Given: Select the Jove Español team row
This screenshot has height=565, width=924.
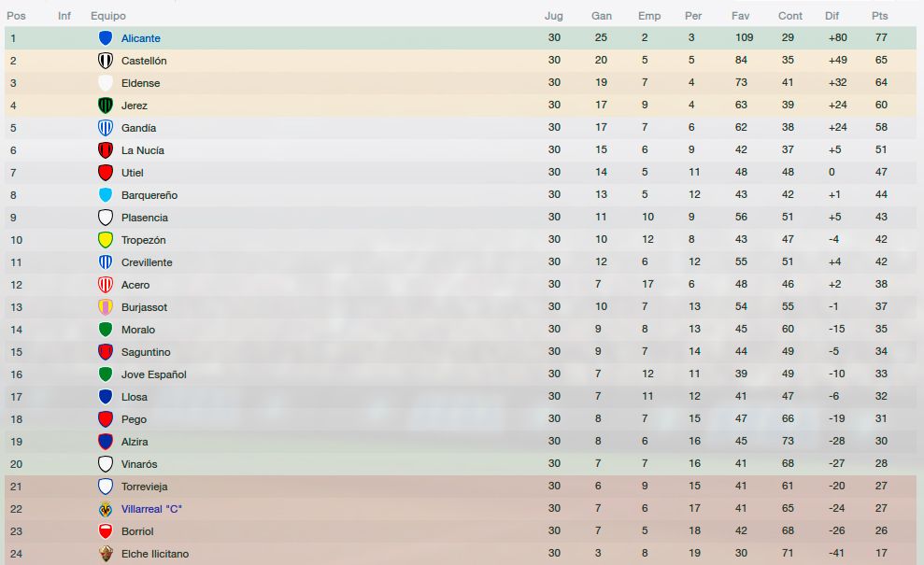Looking at the screenshot, I should pos(461,374).
